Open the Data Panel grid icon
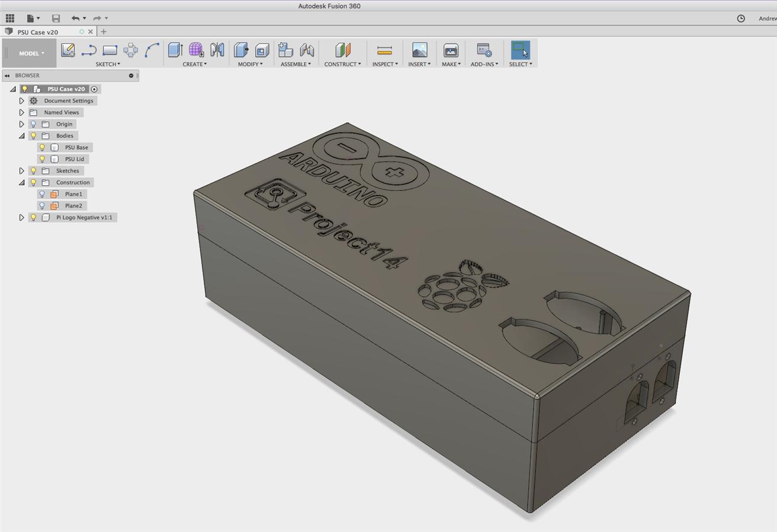The image size is (777, 532). pyautogui.click(x=10, y=18)
